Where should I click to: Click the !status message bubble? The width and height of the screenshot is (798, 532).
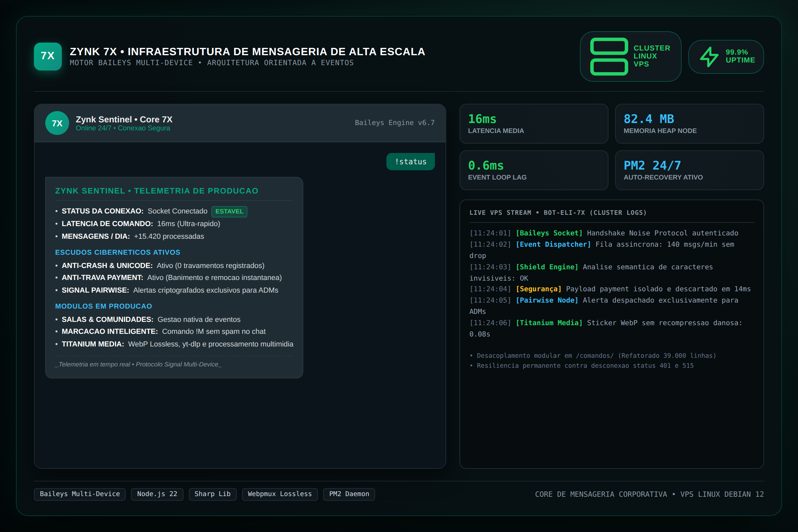tap(411, 162)
